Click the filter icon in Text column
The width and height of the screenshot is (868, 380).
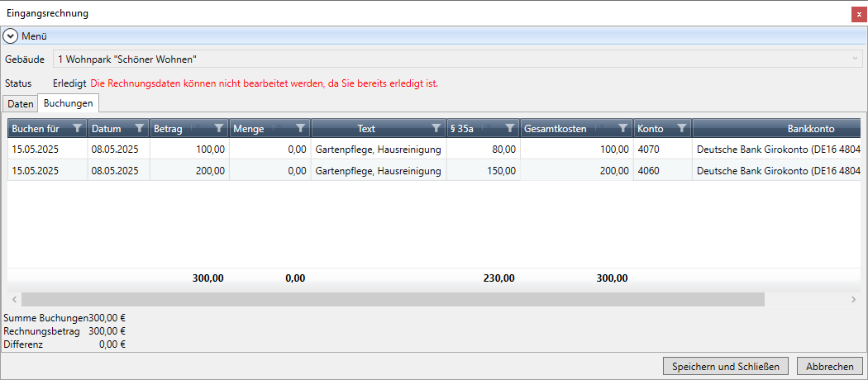point(436,128)
